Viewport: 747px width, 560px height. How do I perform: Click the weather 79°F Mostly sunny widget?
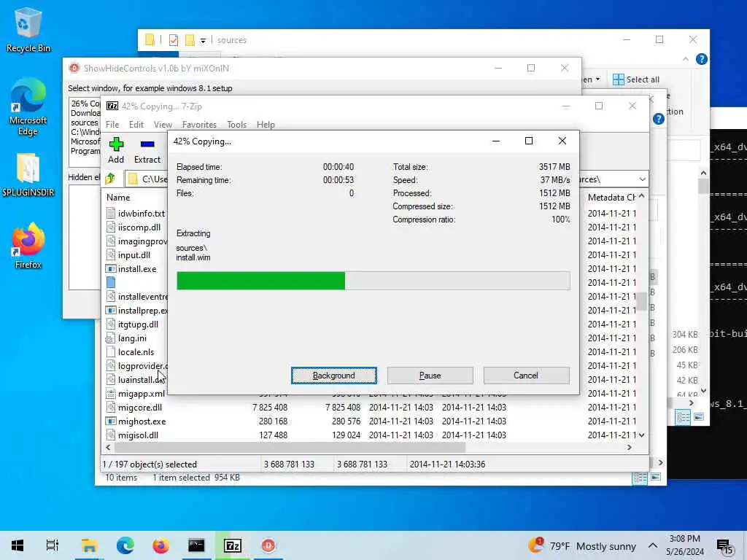(x=582, y=545)
